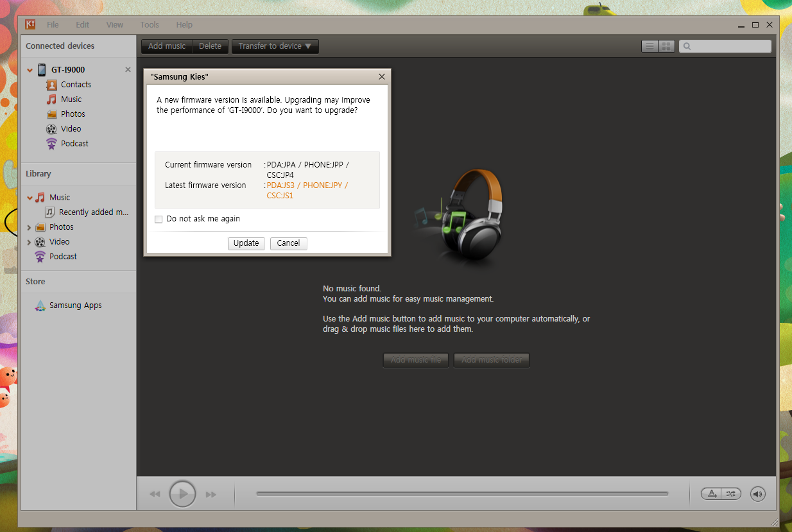Click the Add music folder button
The height and width of the screenshot is (532, 792).
point(492,360)
